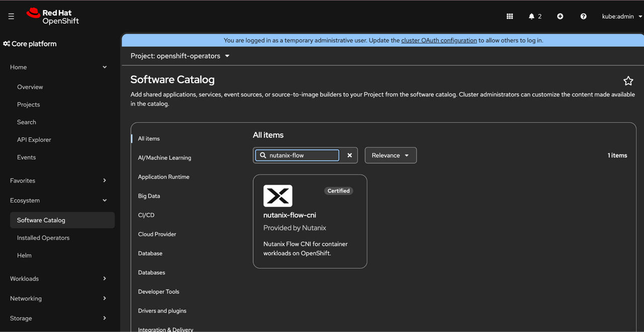644x332 pixels.
Task: Filter by CI/CD category
Action: (x=146, y=215)
